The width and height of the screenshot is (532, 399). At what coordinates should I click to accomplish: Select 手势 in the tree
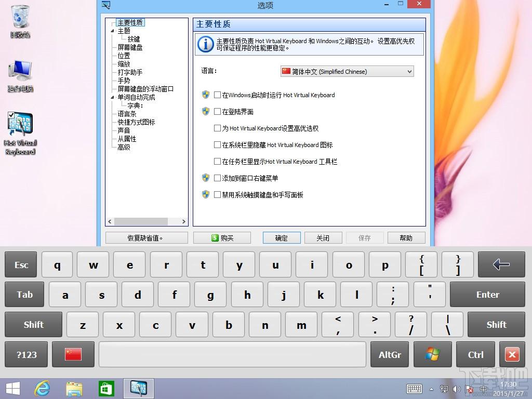[x=124, y=81]
